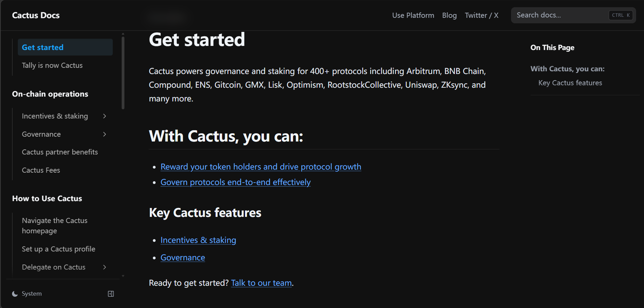Jump to Key Cactus features in page outline
Viewport: 644px width, 308px height.
tap(570, 83)
